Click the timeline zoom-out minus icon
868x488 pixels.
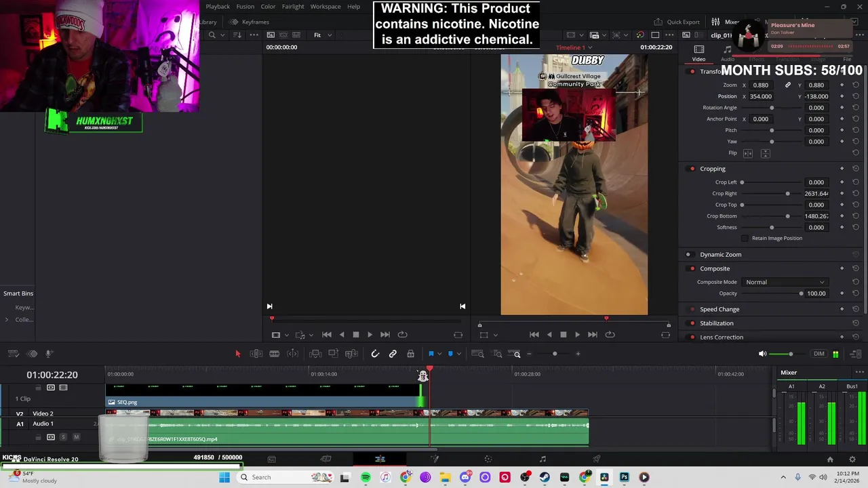[529, 354]
